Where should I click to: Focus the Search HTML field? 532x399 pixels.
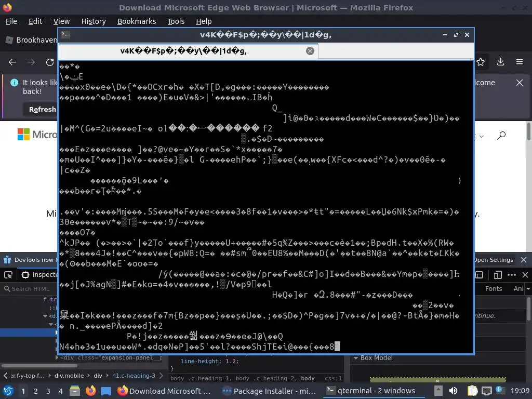point(30,289)
